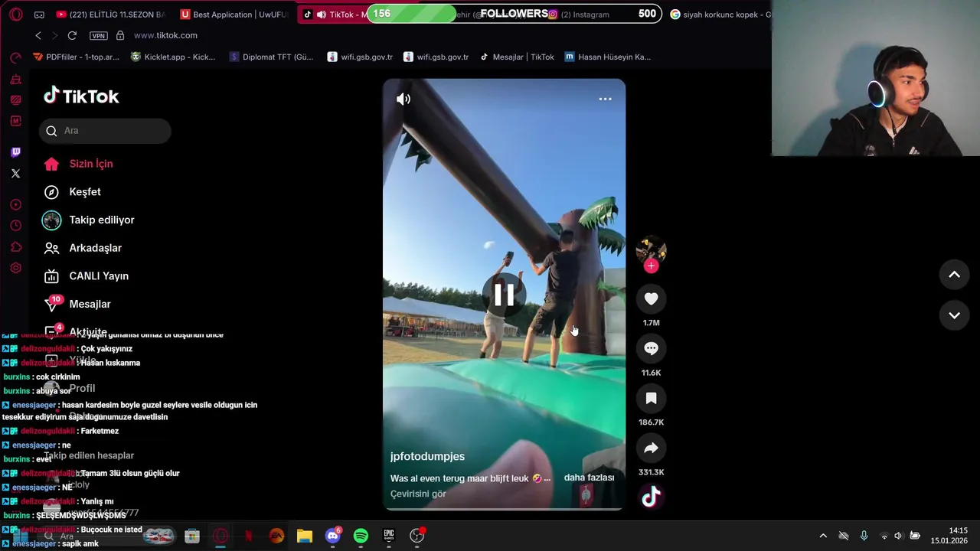Go forward in the browser
Image resolution: width=980 pixels, height=551 pixels.
pyautogui.click(x=54, y=35)
